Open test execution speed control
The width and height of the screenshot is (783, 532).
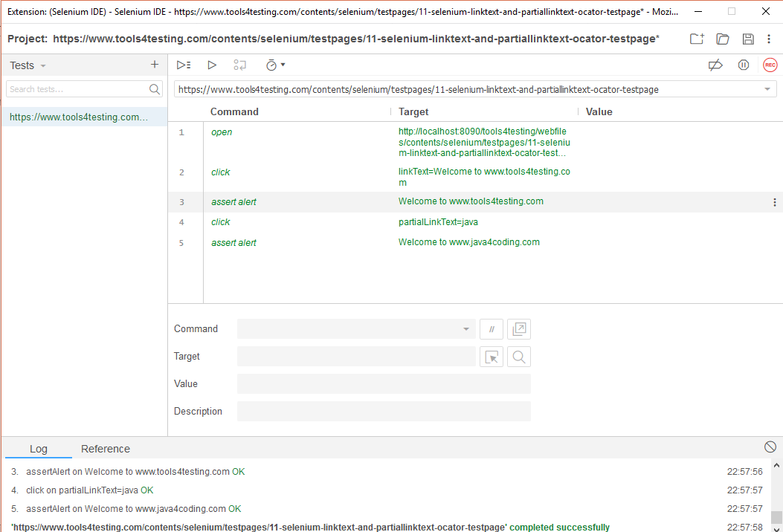click(x=275, y=65)
